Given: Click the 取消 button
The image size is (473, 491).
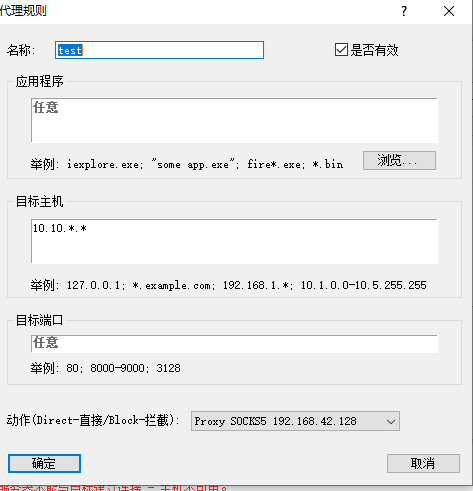Looking at the screenshot, I should point(423,463).
